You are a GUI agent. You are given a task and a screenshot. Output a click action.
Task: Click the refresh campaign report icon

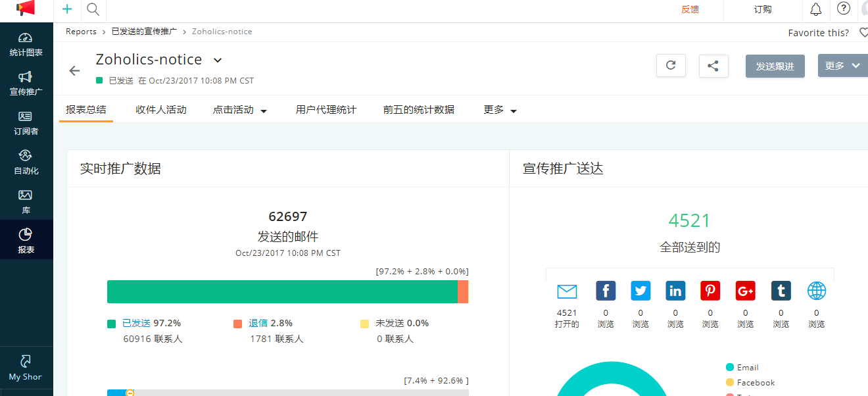[671, 66]
